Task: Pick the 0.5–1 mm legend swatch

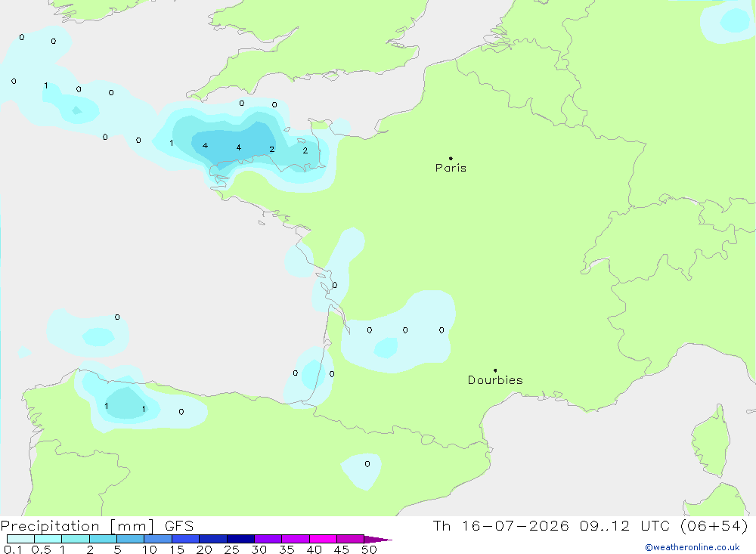Action: (48, 539)
